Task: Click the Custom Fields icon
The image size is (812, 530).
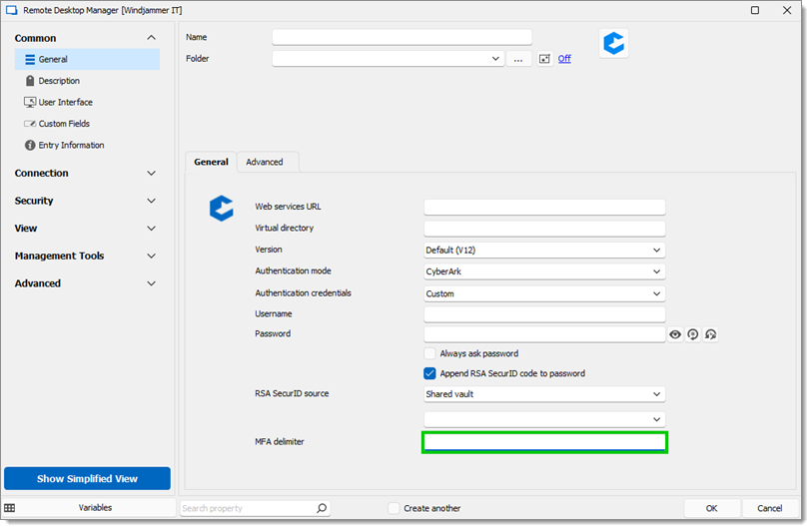Action: (x=30, y=124)
